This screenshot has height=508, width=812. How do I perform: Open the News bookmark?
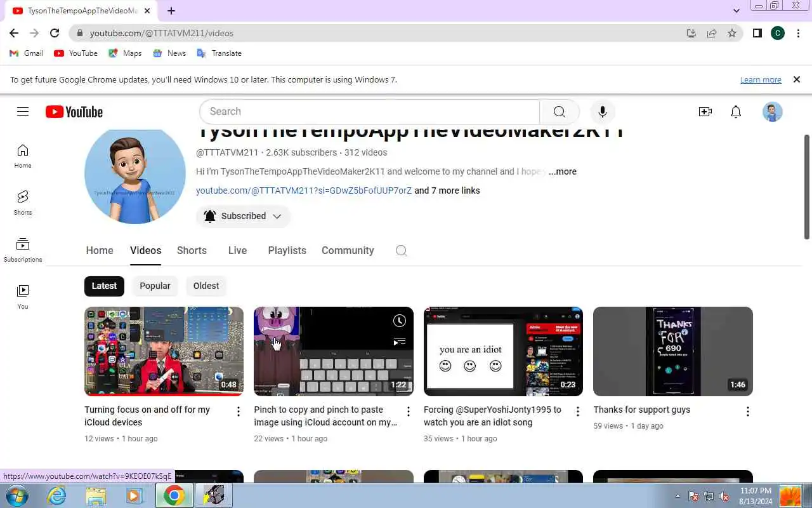pyautogui.click(x=169, y=53)
